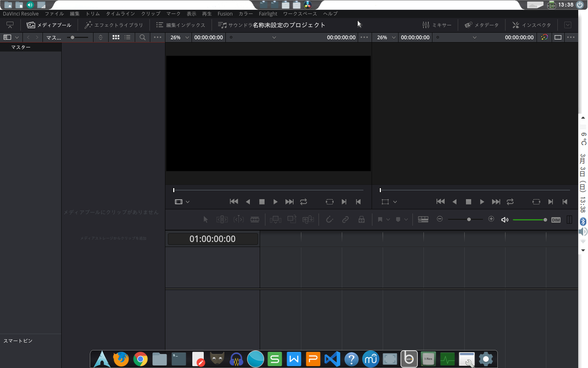This screenshot has width=588, height=368.
Task: Open the Fusion menu
Action: [x=225, y=14]
